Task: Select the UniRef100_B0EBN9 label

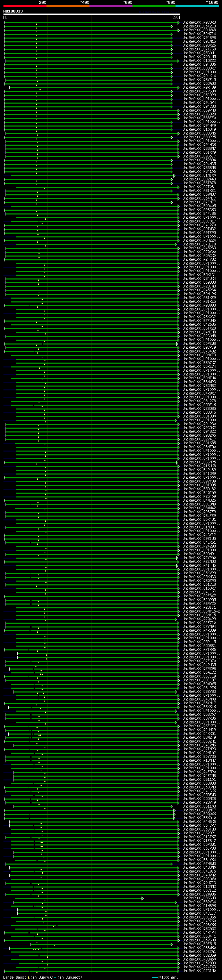Action: (199, 504)
